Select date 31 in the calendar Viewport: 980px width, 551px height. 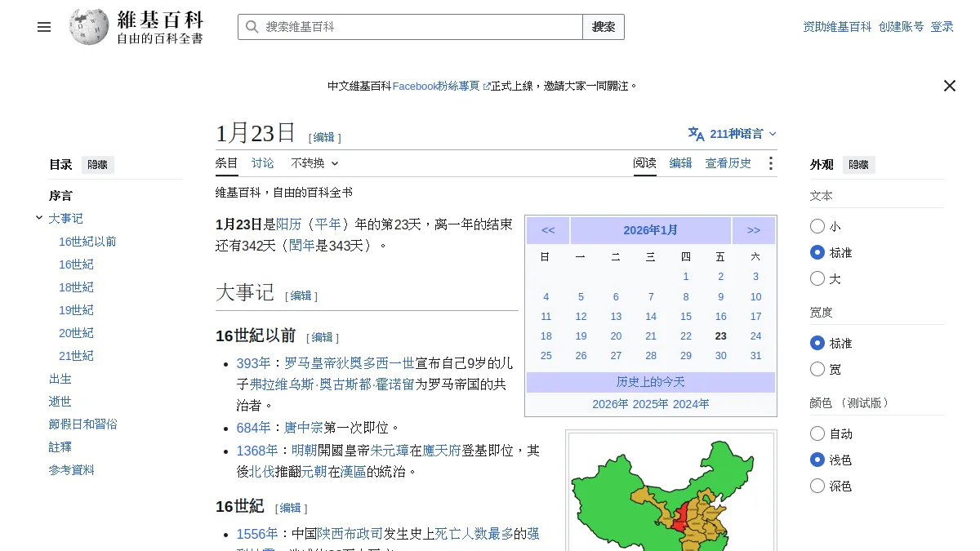point(755,356)
